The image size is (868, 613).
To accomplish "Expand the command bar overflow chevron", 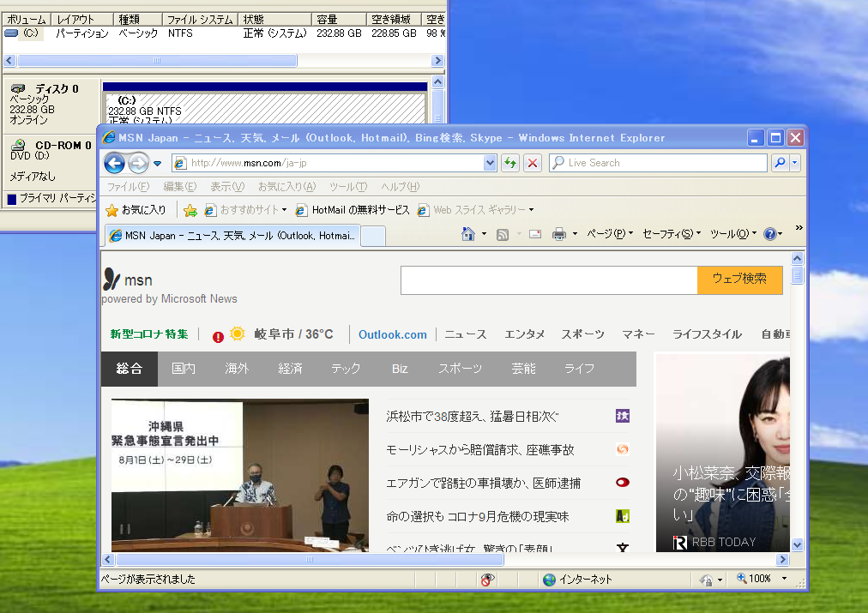I will click(799, 227).
